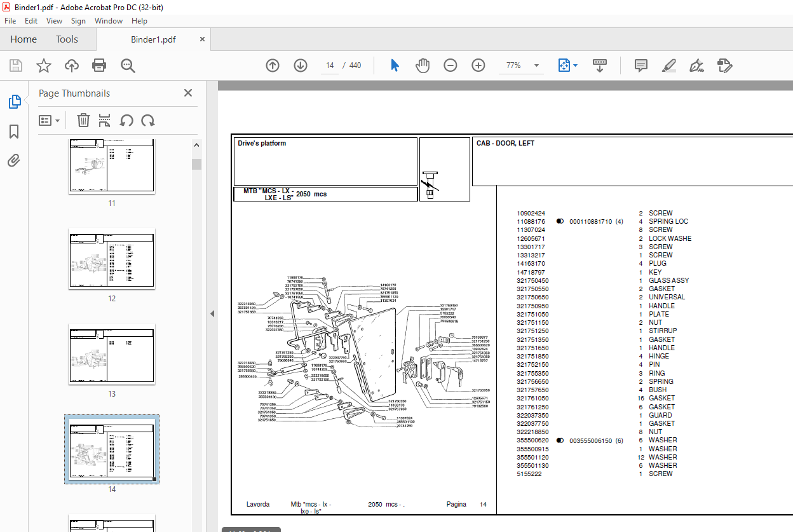
Task: Go to the previous page arrow
Action: pos(273,65)
